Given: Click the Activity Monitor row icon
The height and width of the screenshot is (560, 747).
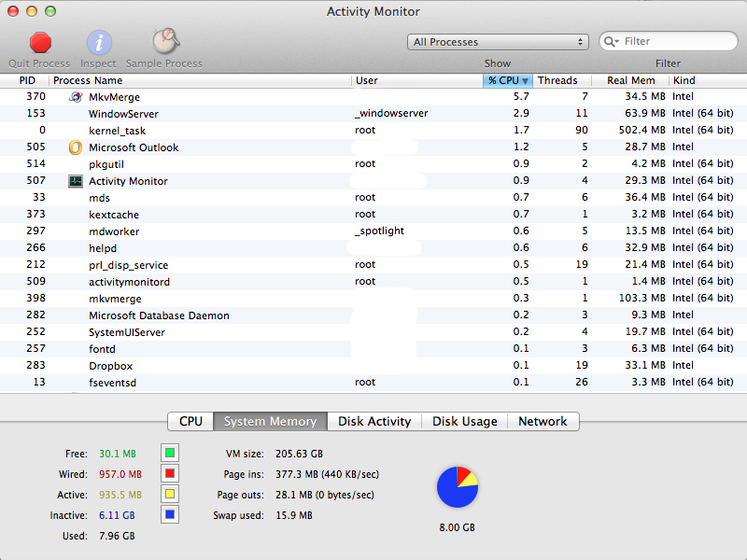Looking at the screenshot, I should (76, 181).
